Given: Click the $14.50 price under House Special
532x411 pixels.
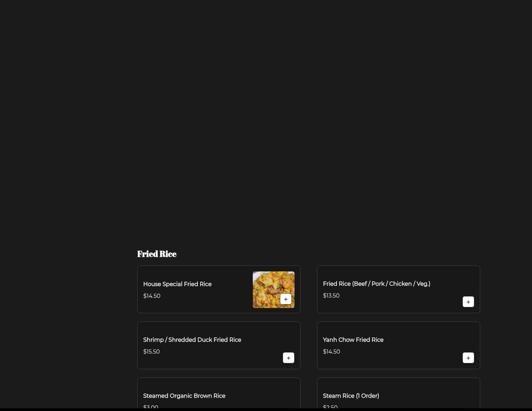Looking at the screenshot, I should (x=152, y=296).
